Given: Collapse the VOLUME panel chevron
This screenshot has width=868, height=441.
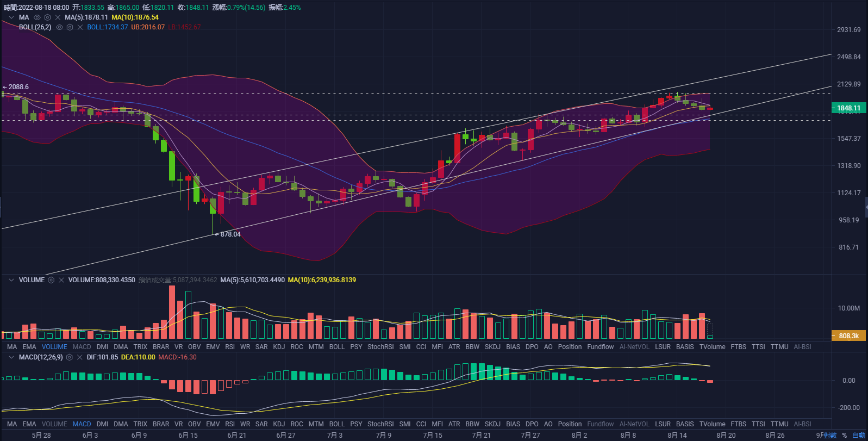Looking at the screenshot, I should [11, 280].
